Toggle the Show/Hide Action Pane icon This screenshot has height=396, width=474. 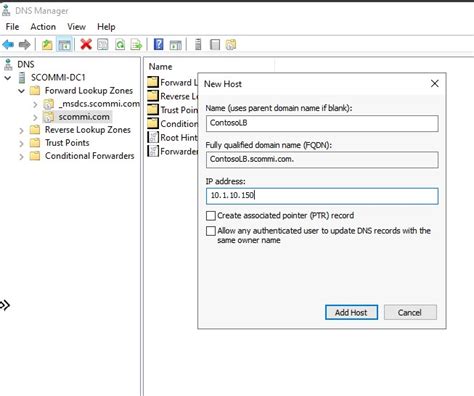pyautogui.click(x=176, y=44)
